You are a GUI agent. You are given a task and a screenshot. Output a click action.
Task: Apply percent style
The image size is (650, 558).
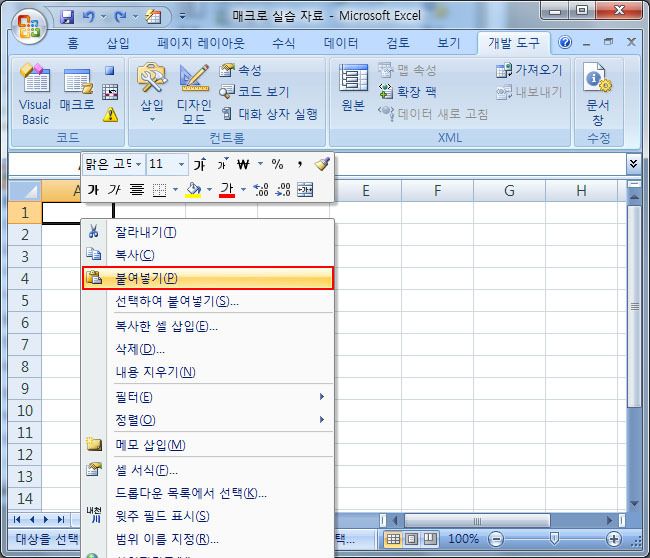(277, 165)
